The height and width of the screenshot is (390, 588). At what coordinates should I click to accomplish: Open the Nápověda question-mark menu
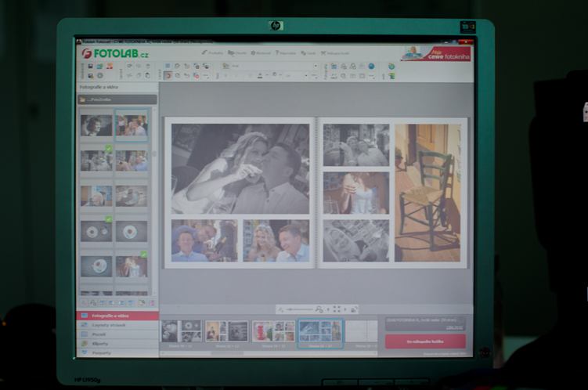coord(286,53)
